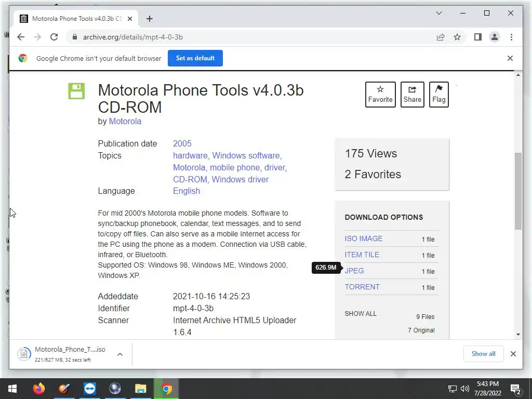This screenshot has width=532, height=399.
Task: Open the CD-ROM topic link
Action: tap(191, 179)
